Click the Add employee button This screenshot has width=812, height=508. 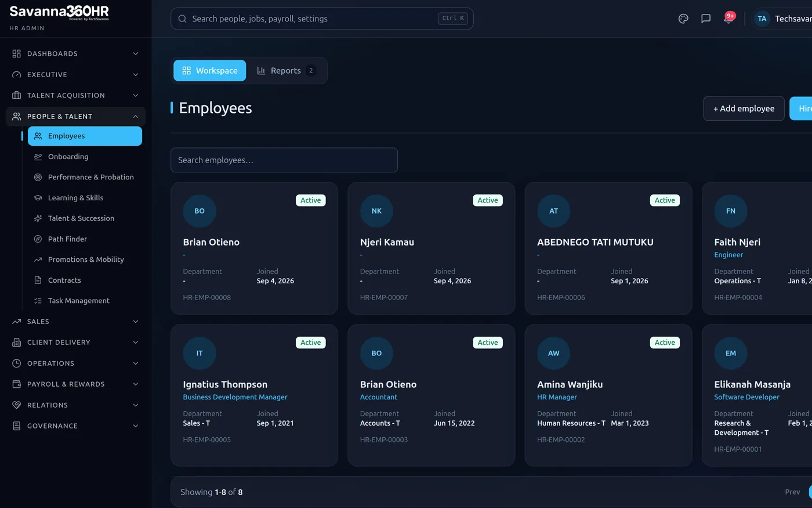[x=744, y=109]
